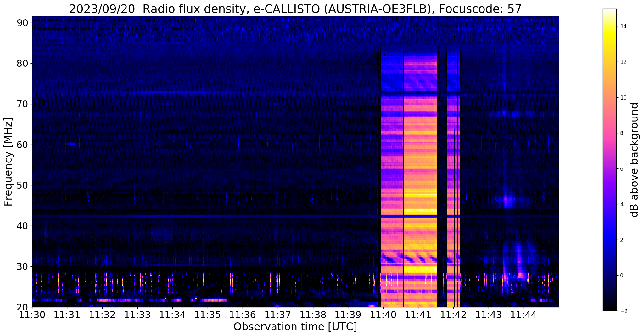
Task: Click the 'Observation time [UTC]' axis label
Action: point(295,327)
